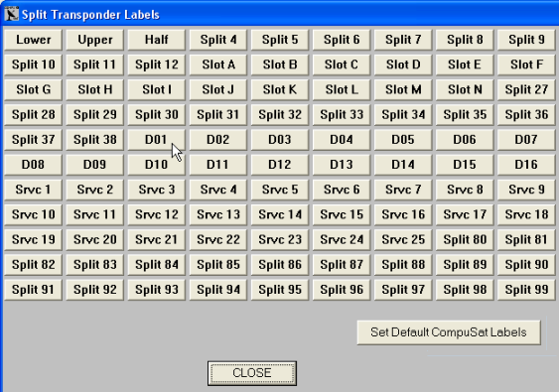The width and height of the screenshot is (559, 392).
Task: Click the Lower label button
Action: (x=33, y=40)
